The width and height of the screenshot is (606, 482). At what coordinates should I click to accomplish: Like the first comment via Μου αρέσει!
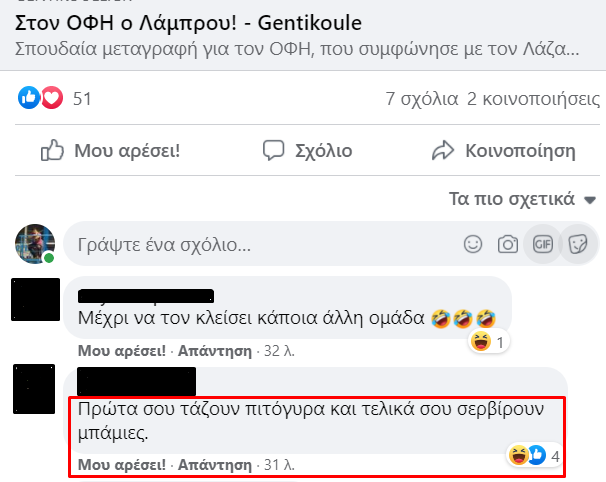(x=122, y=351)
